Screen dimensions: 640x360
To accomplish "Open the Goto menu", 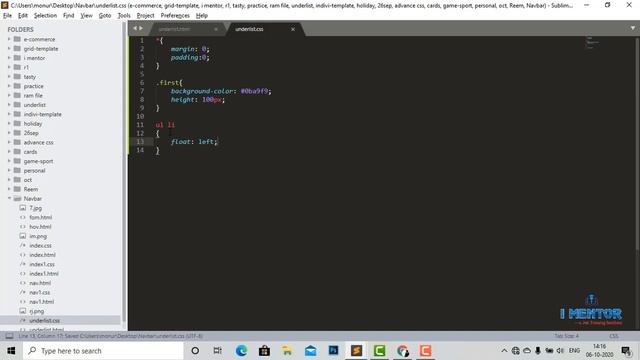I will tap(105, 16).
